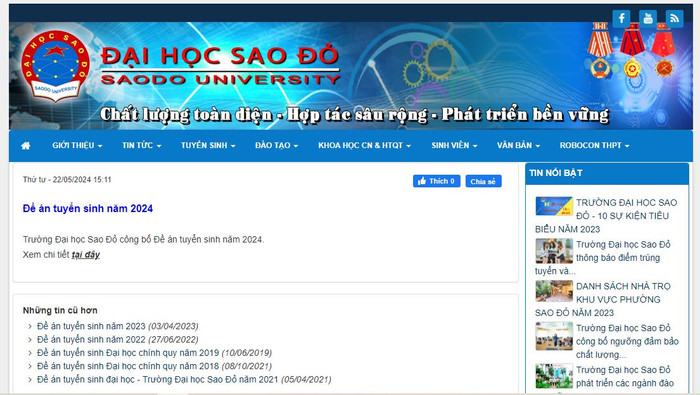Expand the GIỚI THIỆU menu
700x395 pixels.
(77, 146)
